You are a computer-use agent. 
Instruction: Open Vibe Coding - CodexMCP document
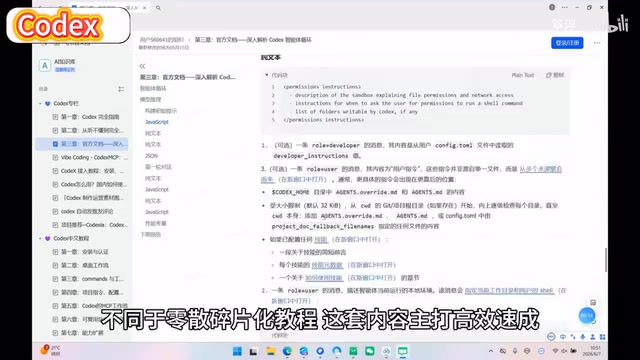90,157
